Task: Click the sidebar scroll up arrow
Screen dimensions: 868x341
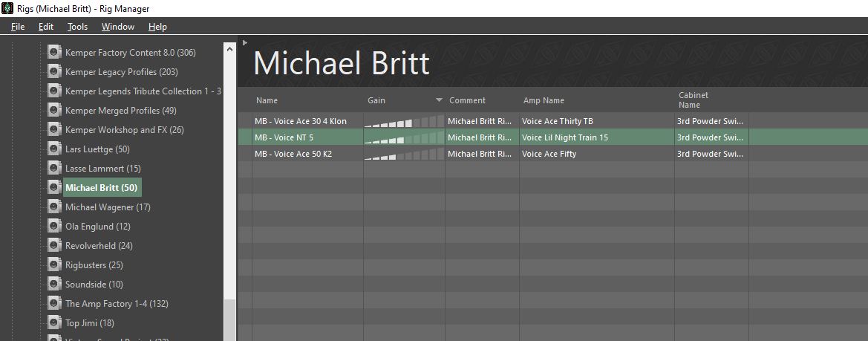Action: pyautogui.click(x=229, y=49)
